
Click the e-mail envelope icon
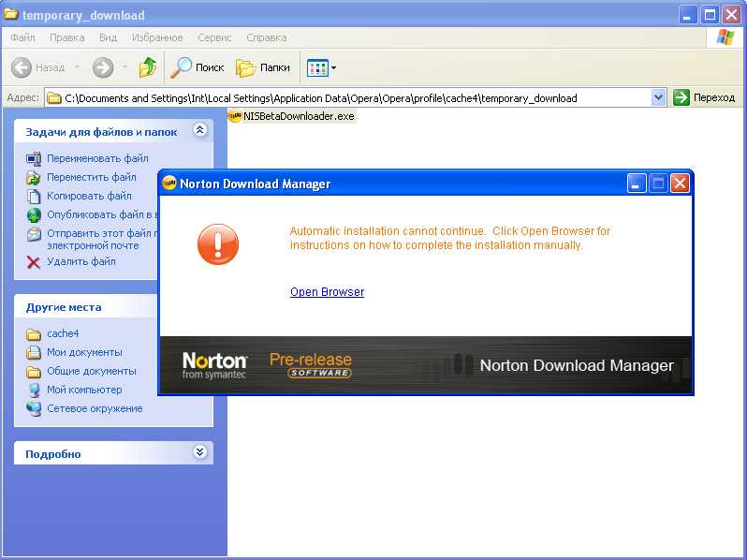tap(34, 234)
